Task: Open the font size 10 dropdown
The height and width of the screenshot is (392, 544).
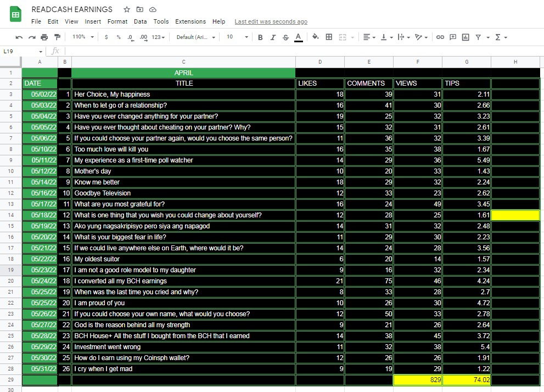Action: [237, 37]
